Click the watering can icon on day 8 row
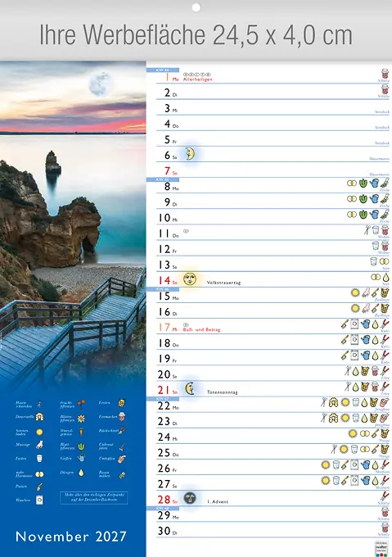 pos(374,183)
